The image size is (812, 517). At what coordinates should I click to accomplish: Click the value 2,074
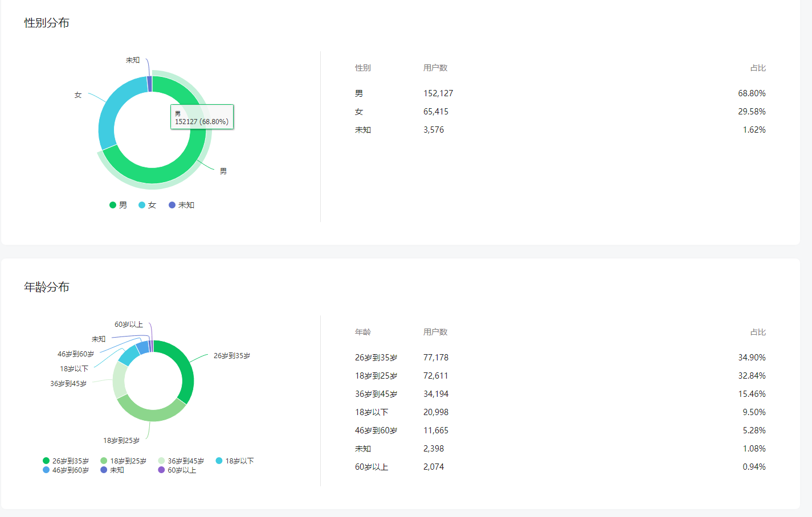point(434,467)
